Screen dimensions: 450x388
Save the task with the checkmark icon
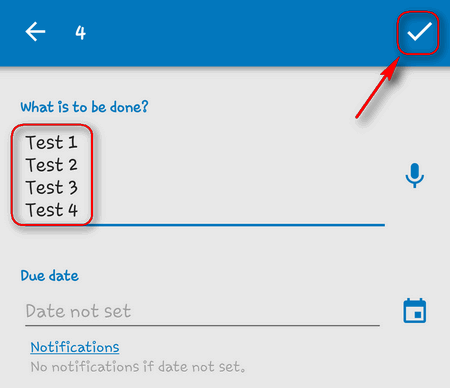[419, 32]
